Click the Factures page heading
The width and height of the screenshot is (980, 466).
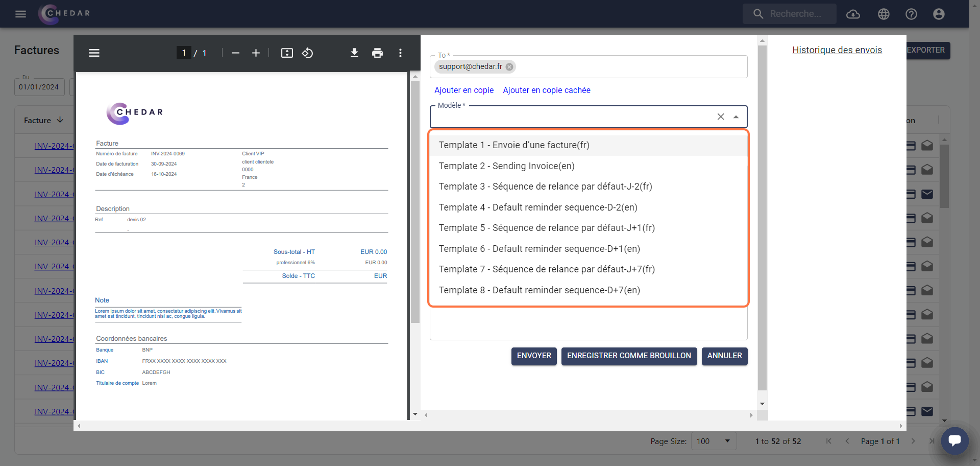[x=37, y=51]
